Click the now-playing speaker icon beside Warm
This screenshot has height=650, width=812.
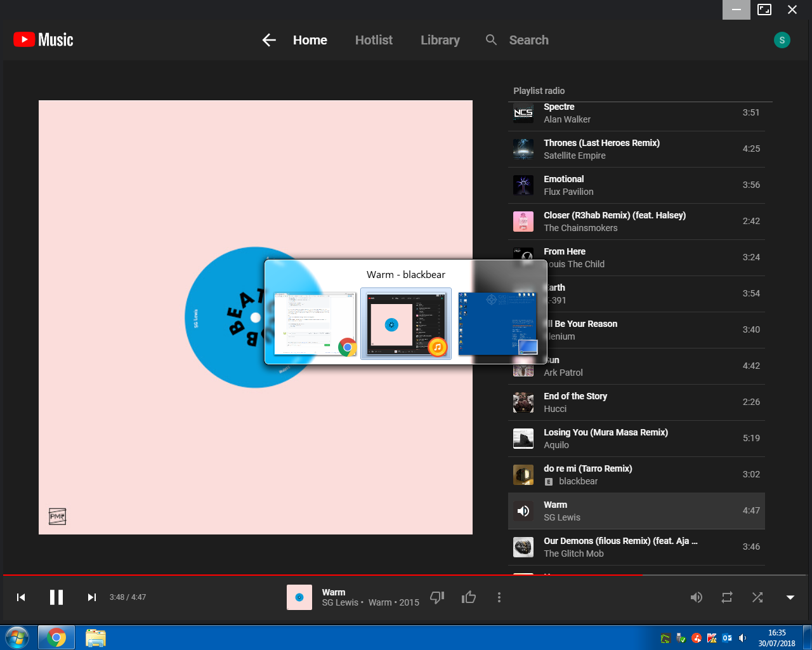pyautogui.click(x=523, y=511)
